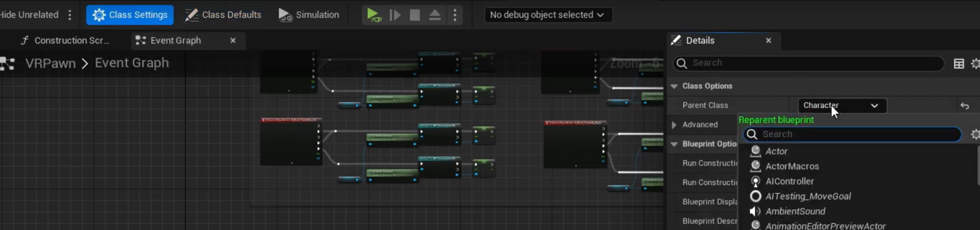Click the Blueprint Descr... property label
This screenshot has height=230, width=980.
[709, 221]
